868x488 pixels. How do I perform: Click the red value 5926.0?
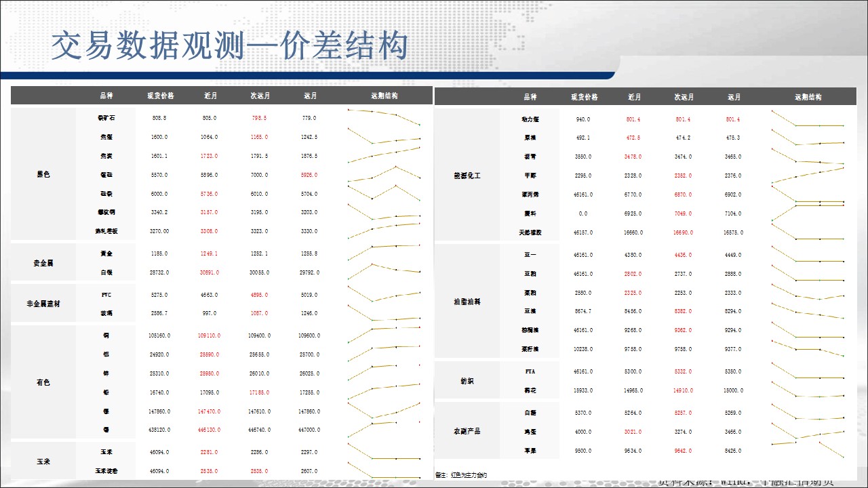[x=309, y=175]
